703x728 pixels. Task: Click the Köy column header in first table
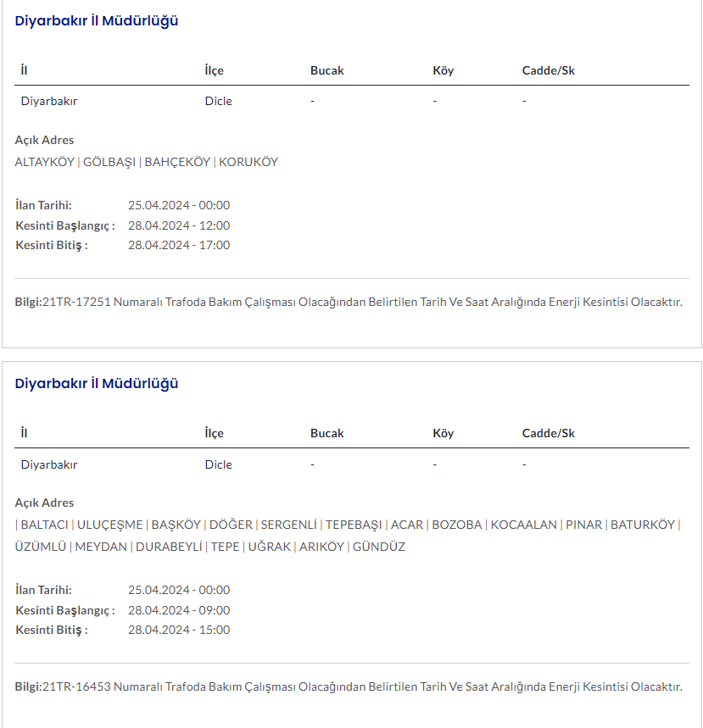coord(443,70)
